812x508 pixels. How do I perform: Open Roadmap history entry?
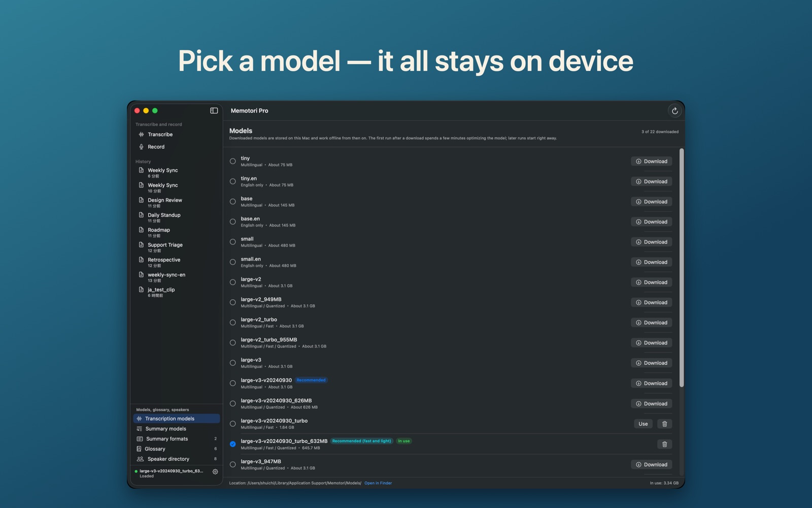(x=176, y=232)
